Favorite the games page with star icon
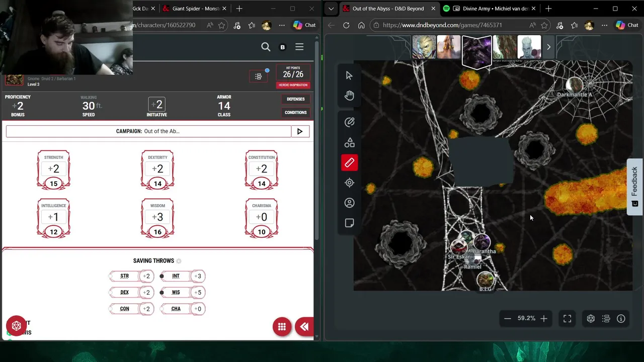 (x=544, y=25)
